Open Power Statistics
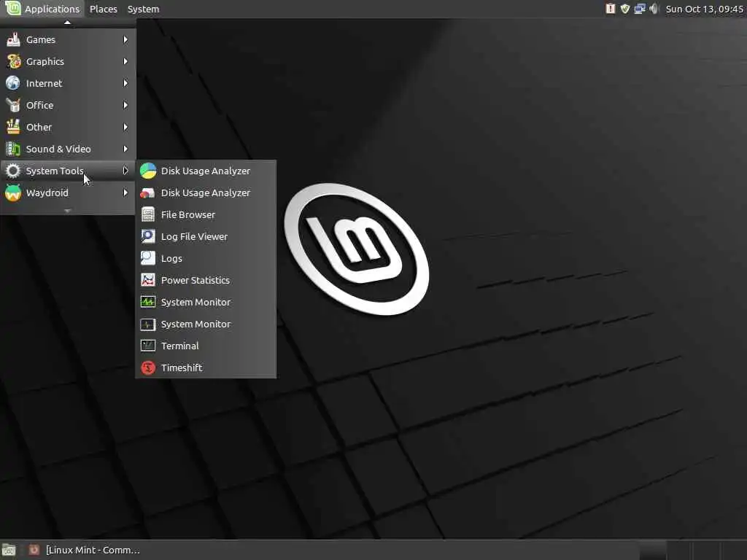Image resolution: width=747 pixels, height=560 pixels. click(x=206, y=281)
